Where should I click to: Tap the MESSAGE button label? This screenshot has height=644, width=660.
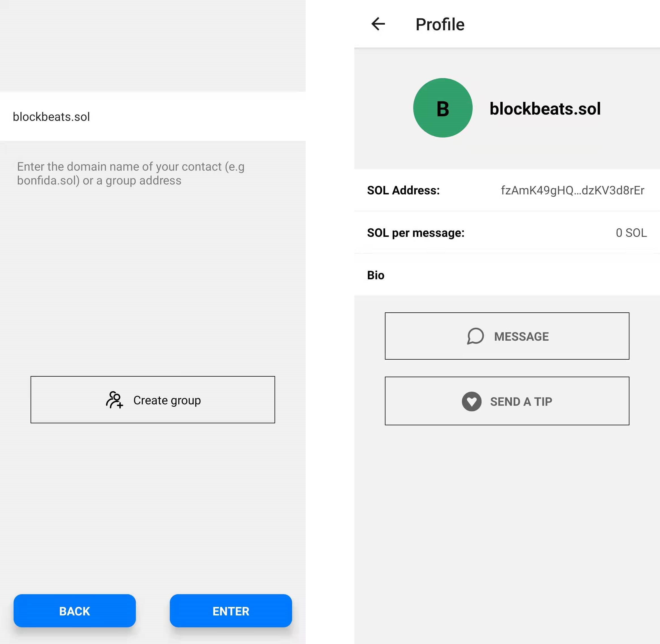[521, 336]
